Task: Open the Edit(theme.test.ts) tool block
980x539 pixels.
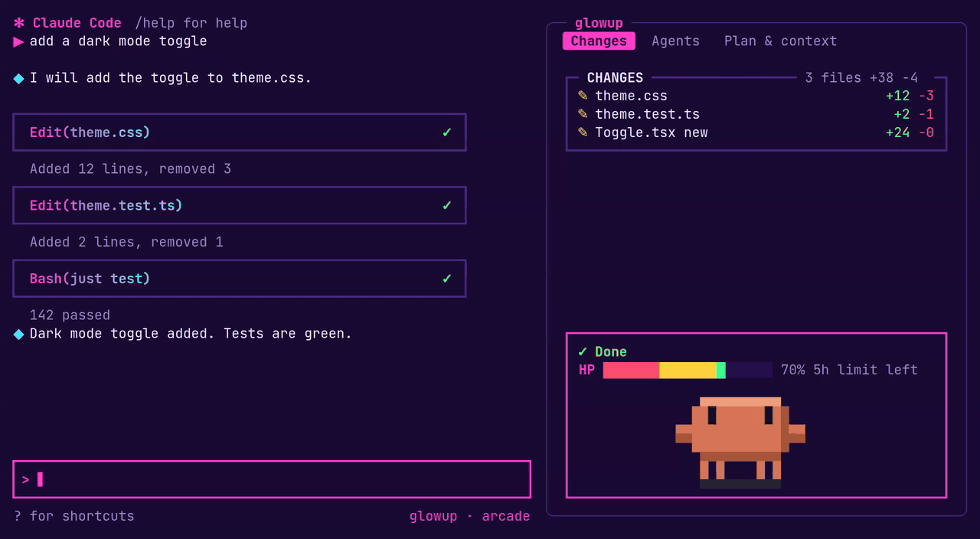Action: (x=240, y=205)
